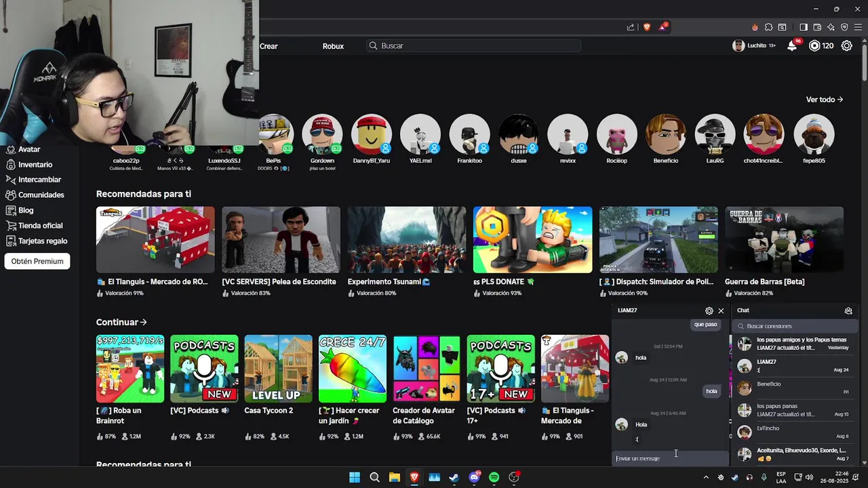Open the Steam taskbar icon
Image resolution: width=868 pixels, height=488 pixels.
pos(454,477)
